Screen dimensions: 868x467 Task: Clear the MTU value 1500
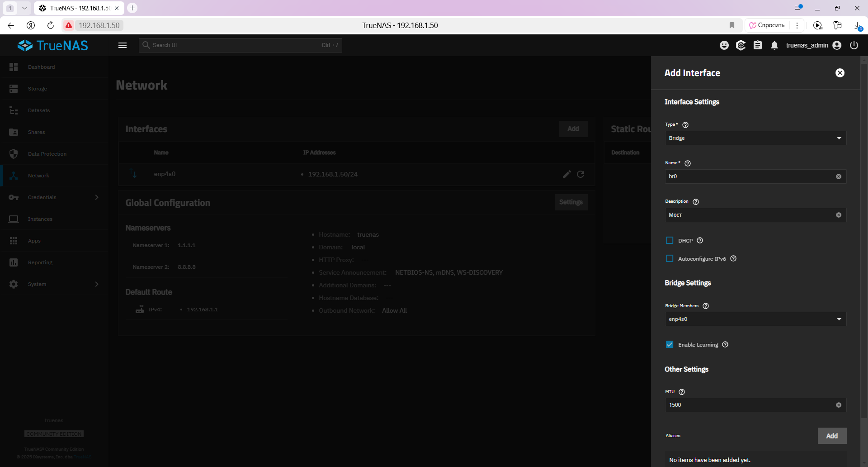(x=839, y=405)
